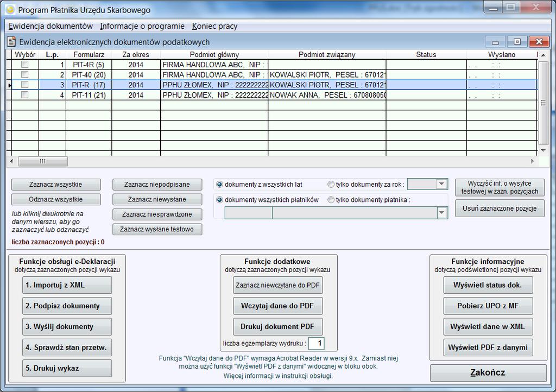Click the 'PIT-40 (20)' form cell

click(89, 75)
